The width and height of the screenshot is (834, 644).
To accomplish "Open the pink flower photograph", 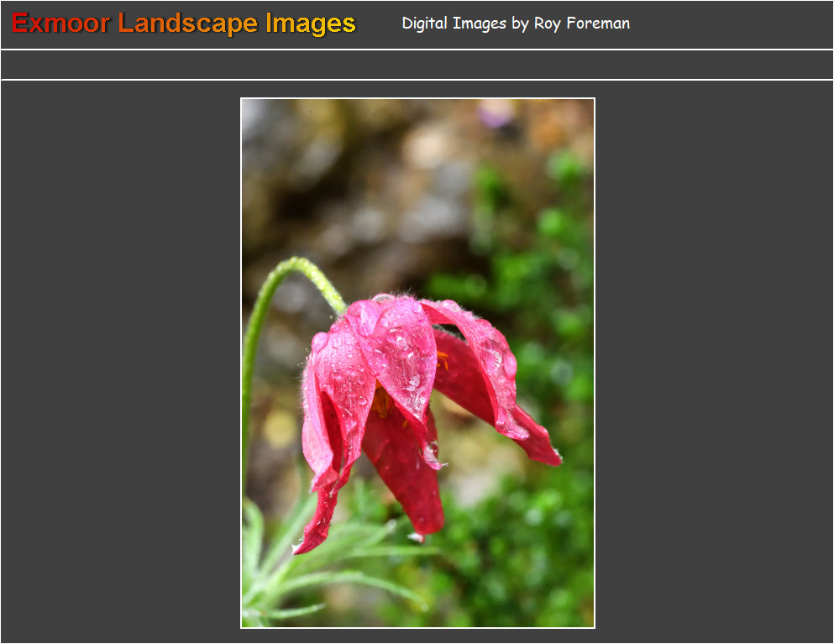I will click(417, 363).
